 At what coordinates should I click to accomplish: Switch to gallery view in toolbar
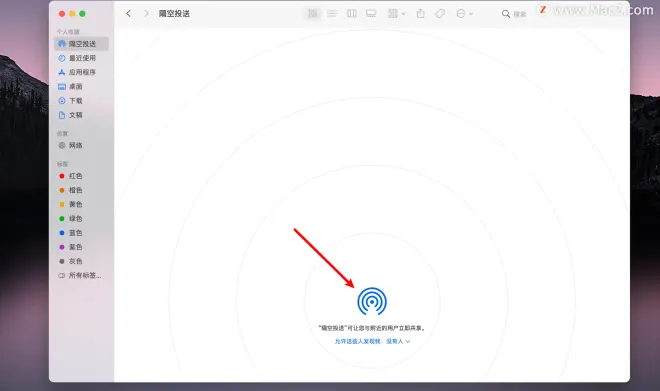point(371,13)
